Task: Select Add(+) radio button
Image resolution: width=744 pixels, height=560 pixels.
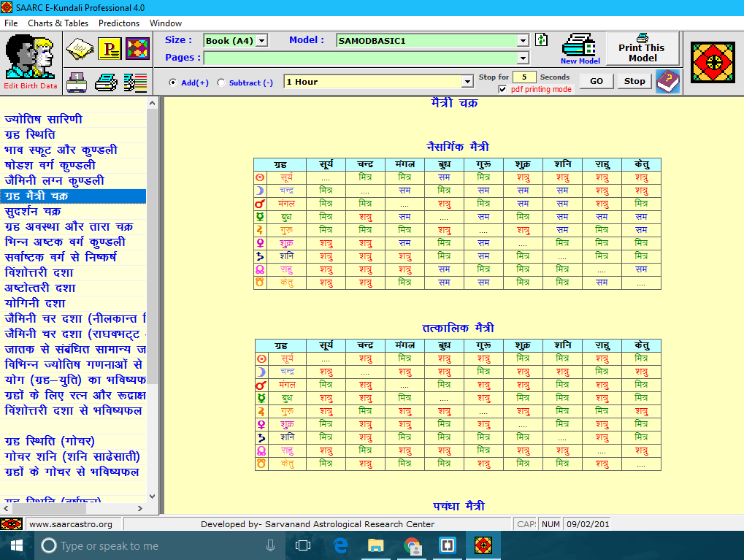Action: pyautogui.click(x=173, y=83)
